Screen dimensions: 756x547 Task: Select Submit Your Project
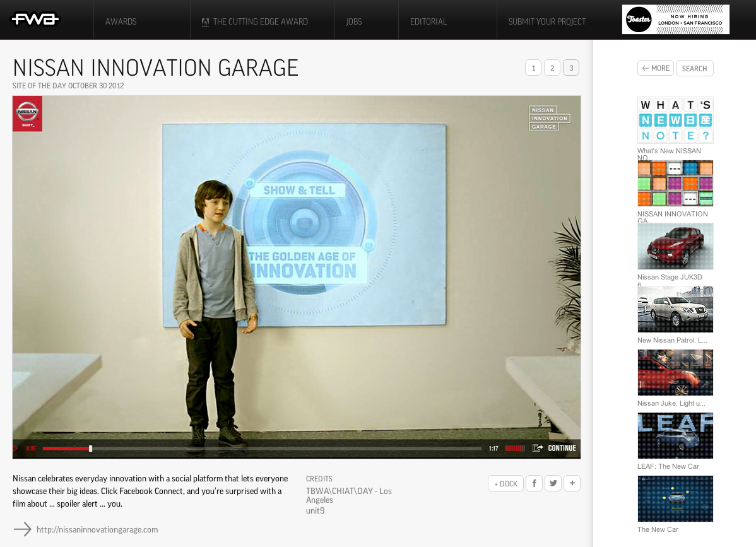point(546,21)
